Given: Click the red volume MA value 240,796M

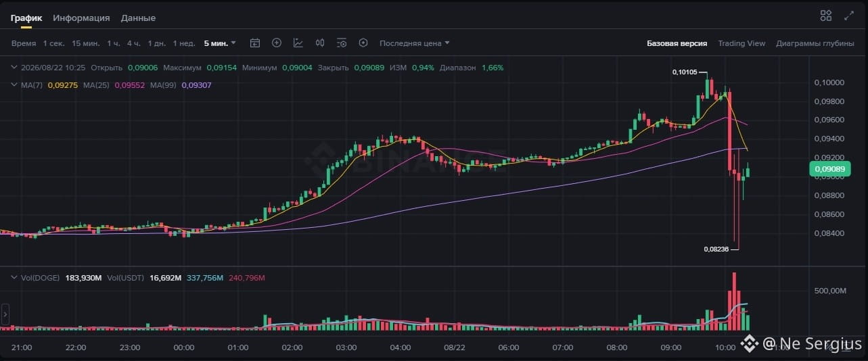Looking at the screenshot, I should click(247, 278).
